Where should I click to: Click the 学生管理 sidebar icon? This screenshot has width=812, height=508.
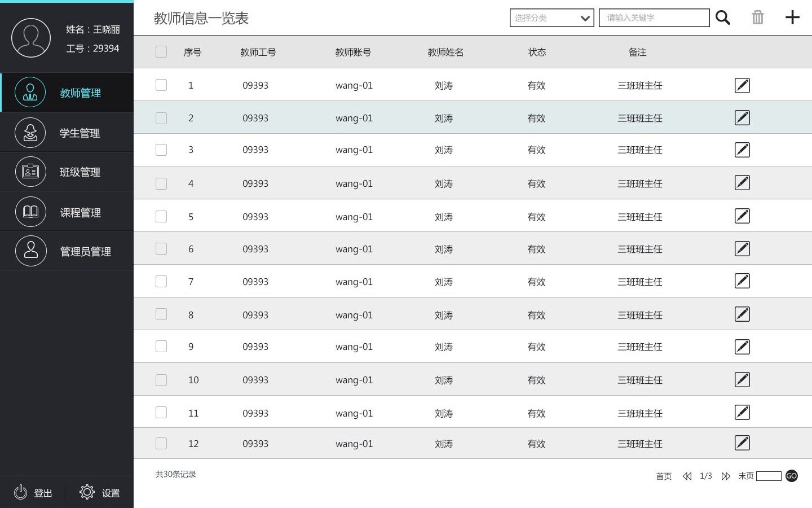tap(30, 133)
